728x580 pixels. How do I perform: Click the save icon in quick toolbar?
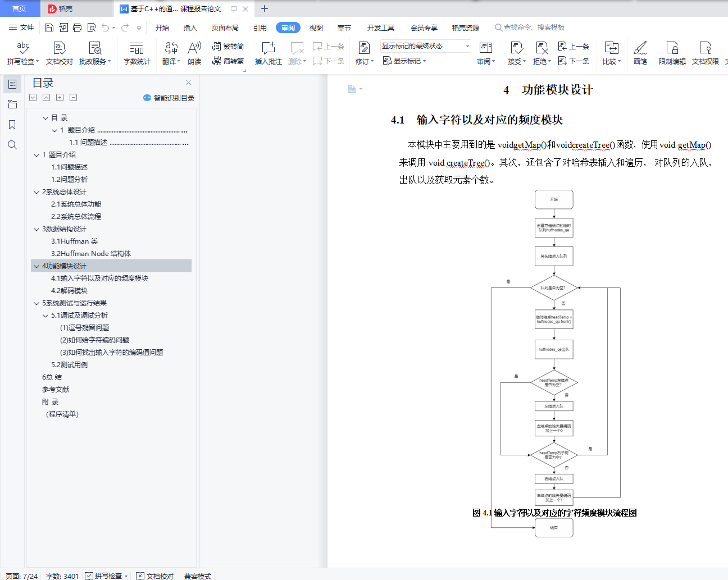[49, 28]
